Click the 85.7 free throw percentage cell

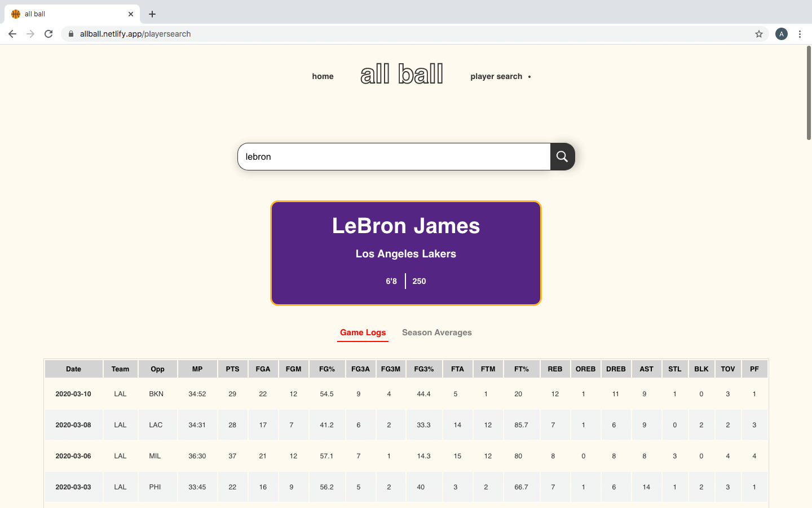[x=522, y=425]
